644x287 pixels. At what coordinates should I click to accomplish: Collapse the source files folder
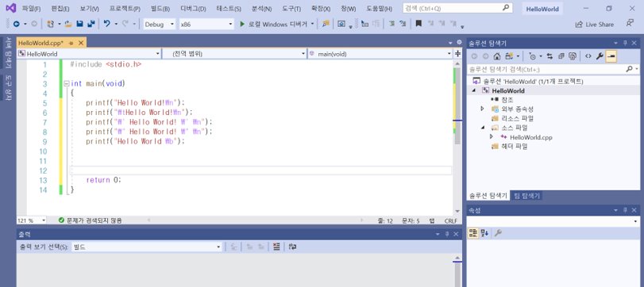(483, 128)
